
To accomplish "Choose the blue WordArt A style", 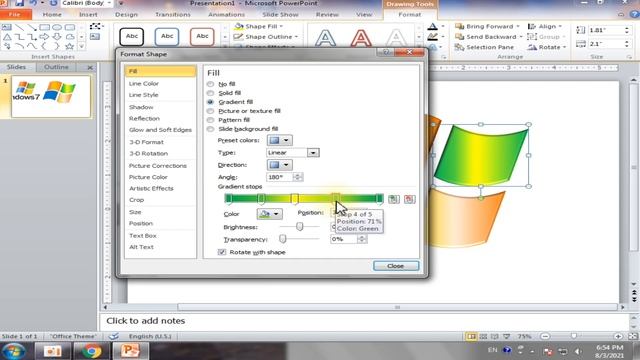I will (x=325, y=38).
